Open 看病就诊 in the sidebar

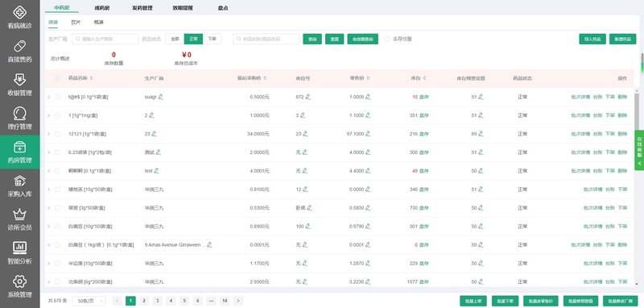[x=19, y=17]
